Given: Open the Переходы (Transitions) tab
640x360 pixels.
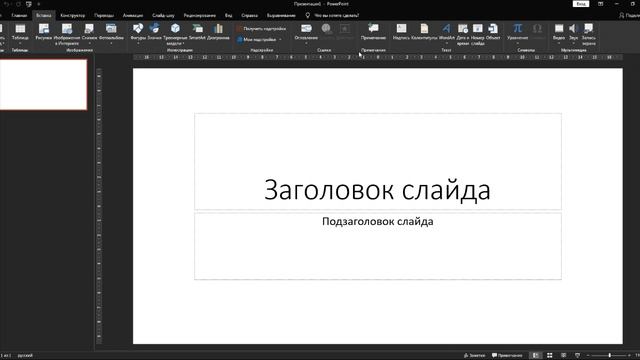Looking at the screenshot, I should [x=104, y=16].
